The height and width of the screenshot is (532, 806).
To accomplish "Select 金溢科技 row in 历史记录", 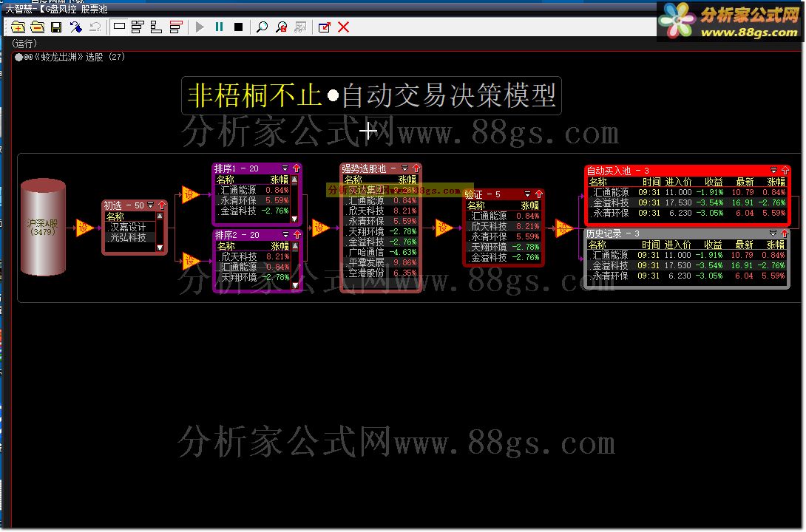I will pos(687,265).
